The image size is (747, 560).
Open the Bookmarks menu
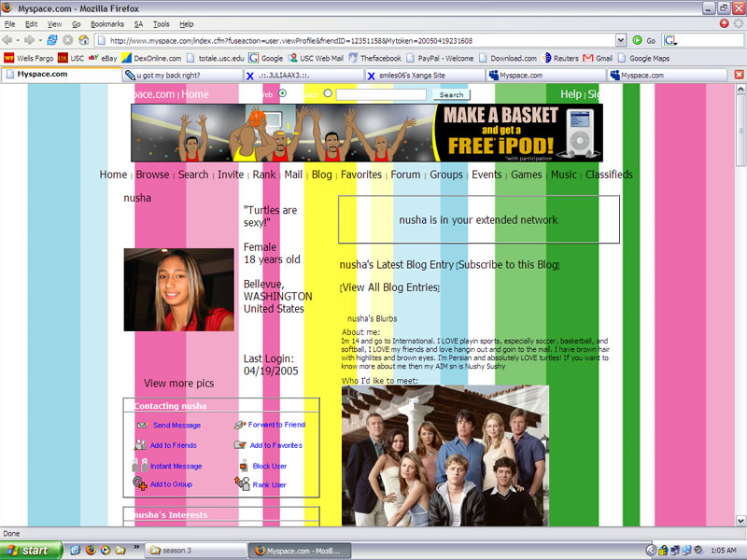point(107,24)
